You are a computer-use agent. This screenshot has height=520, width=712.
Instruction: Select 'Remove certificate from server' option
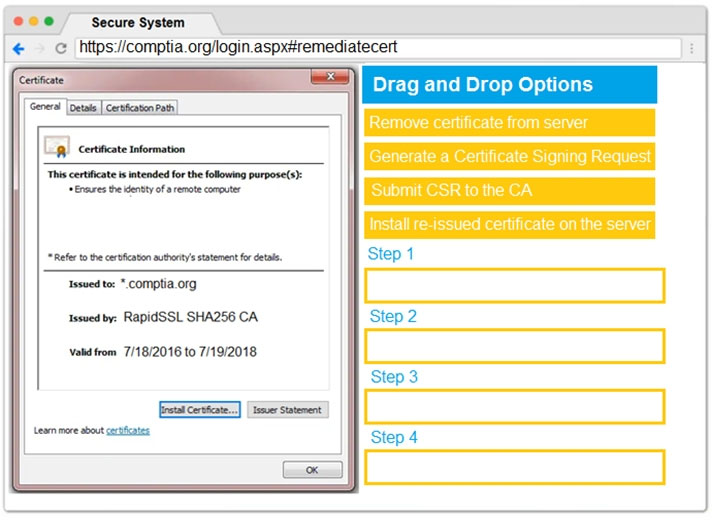509,123
